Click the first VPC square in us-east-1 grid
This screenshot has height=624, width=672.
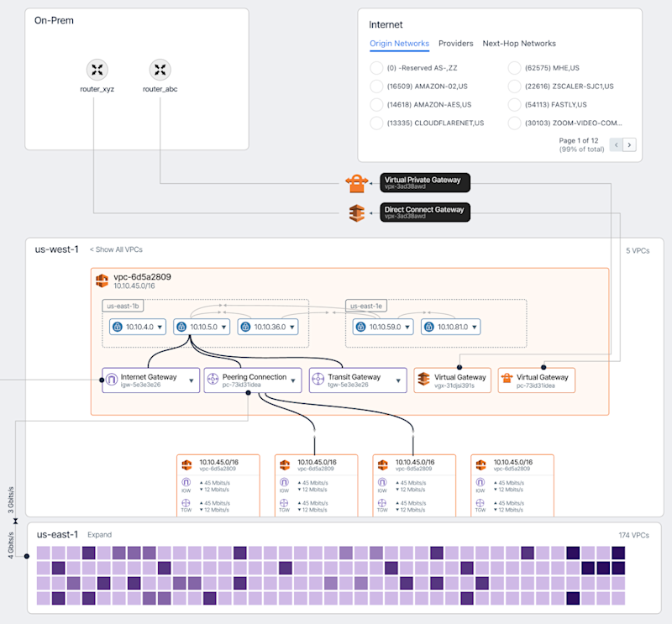click(x=44, y=553)
